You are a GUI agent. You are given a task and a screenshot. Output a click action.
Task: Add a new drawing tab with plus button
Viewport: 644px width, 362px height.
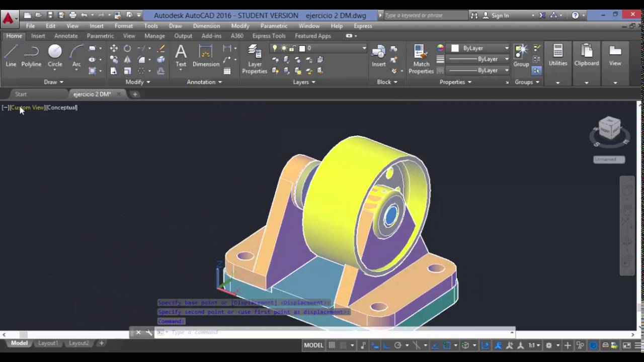[x=135, y=94]
